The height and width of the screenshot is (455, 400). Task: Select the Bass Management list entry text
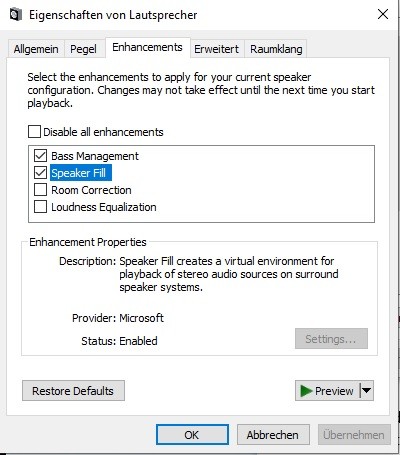point(95,156)
